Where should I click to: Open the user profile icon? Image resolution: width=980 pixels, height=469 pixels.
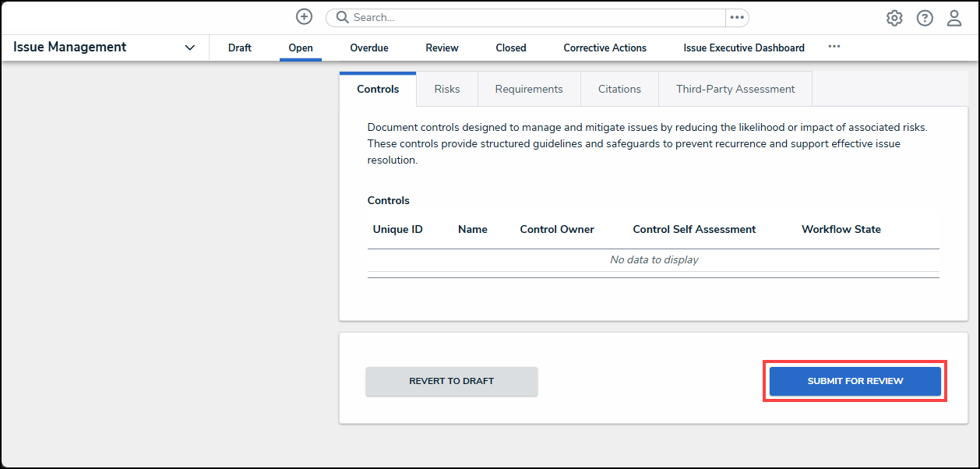(x=954, y=18)
